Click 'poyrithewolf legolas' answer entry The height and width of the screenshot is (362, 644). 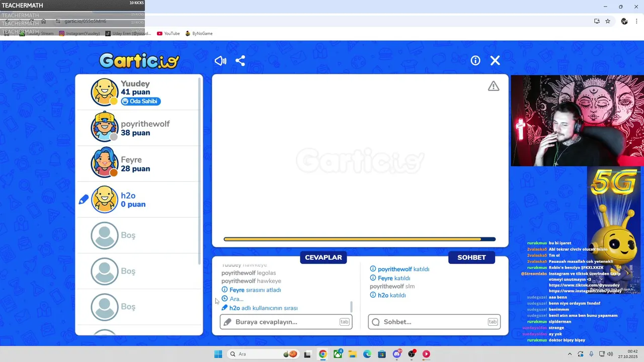point(249,273)
